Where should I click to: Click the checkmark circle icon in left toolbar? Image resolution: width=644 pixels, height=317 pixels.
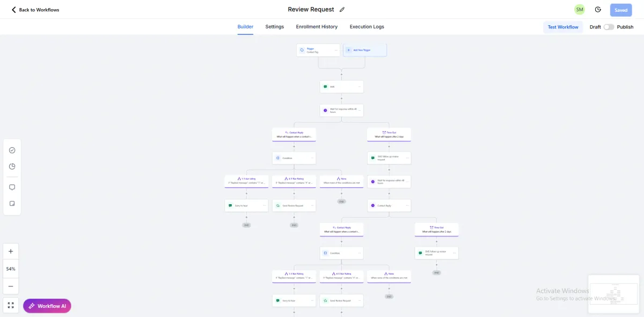point(12,150)
